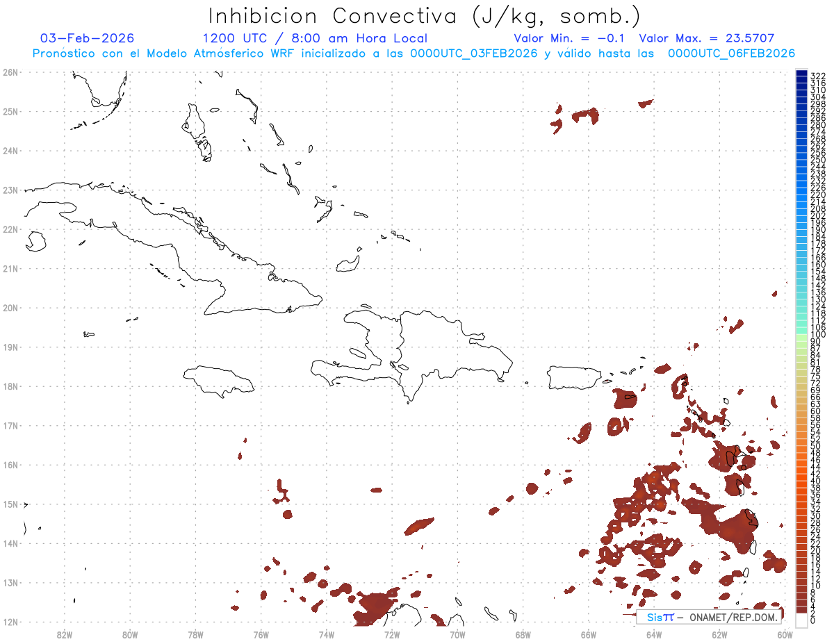Click the "20N" latitude label
This screenshot has width=834, height=644.
[x=10, y=308]
